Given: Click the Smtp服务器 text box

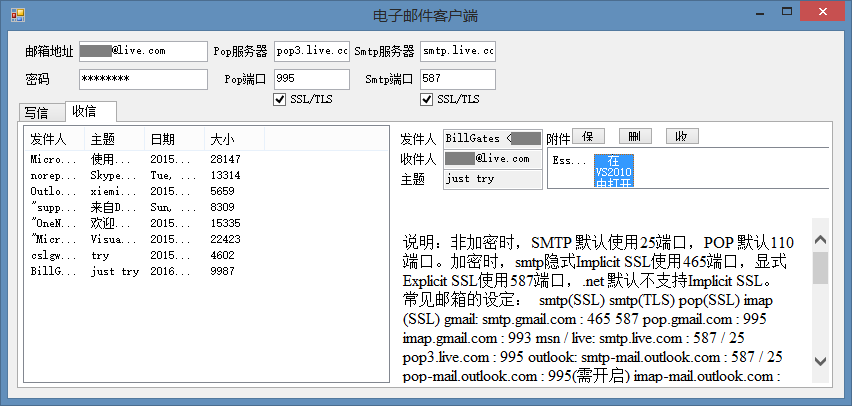Looking at the screenshot, I should (x=457, y=50).
